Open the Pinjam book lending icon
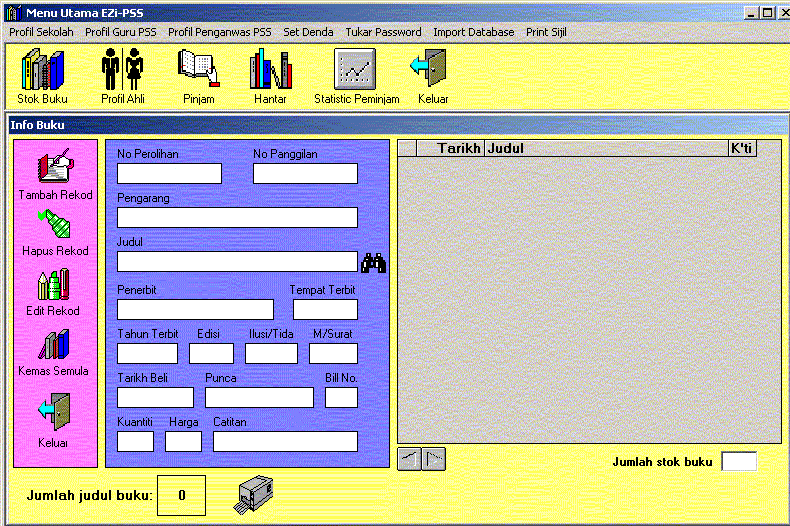 (198, 70)
